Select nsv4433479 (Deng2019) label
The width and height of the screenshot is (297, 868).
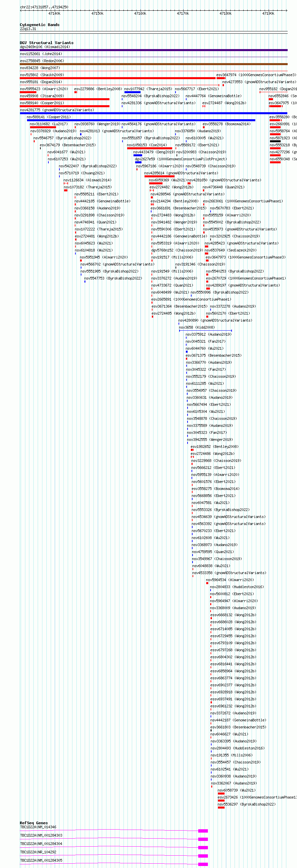tap(154, 153)
